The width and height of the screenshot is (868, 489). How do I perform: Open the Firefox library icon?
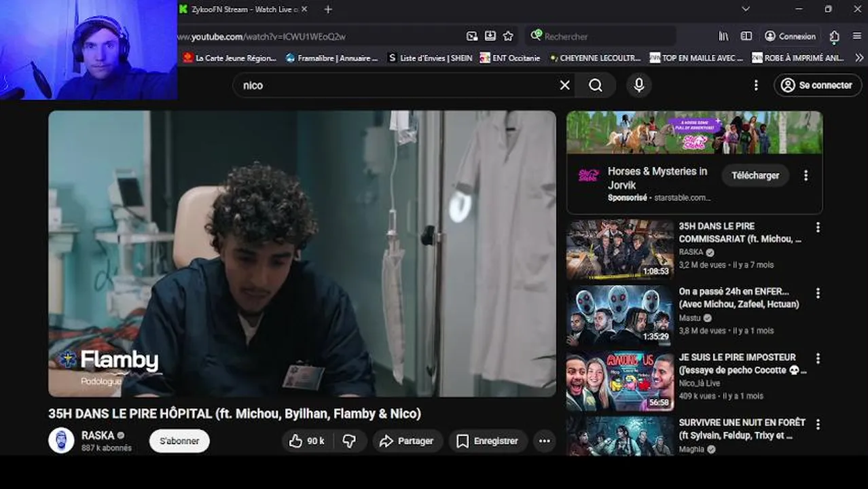[724, 36]
